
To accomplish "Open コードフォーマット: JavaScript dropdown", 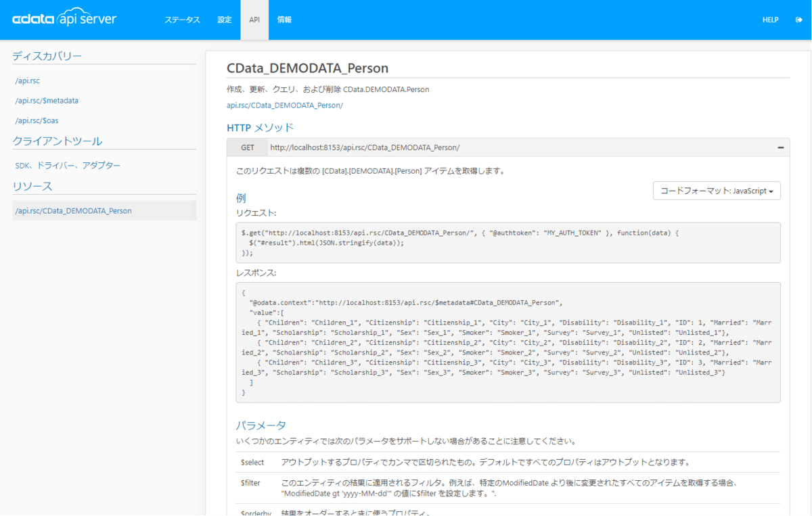I will [717, 191].
